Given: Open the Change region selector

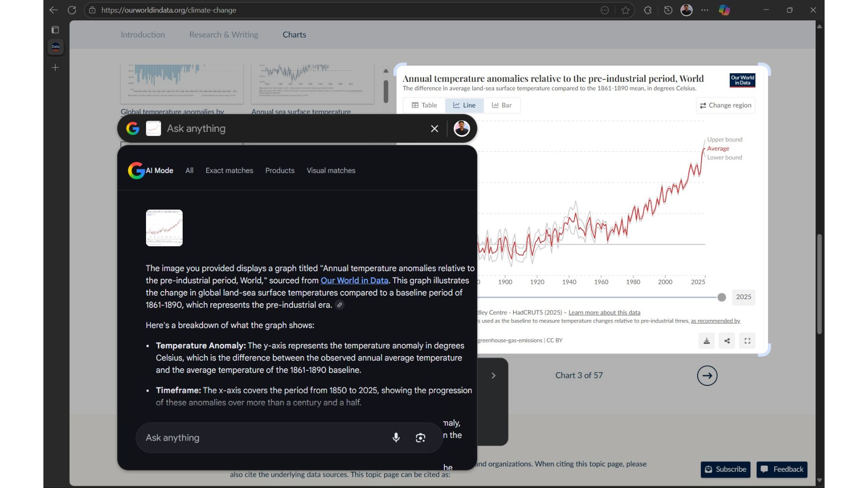Looking at the screenshot, I should click(726, 105).
